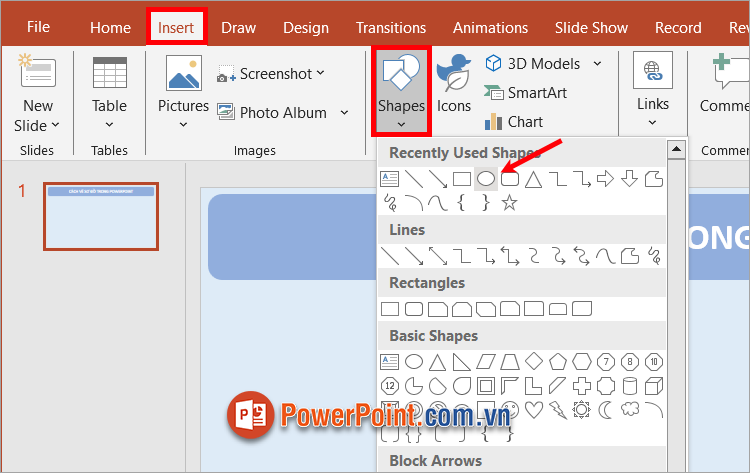Open the Transitions tab

[x=391, y=28]
